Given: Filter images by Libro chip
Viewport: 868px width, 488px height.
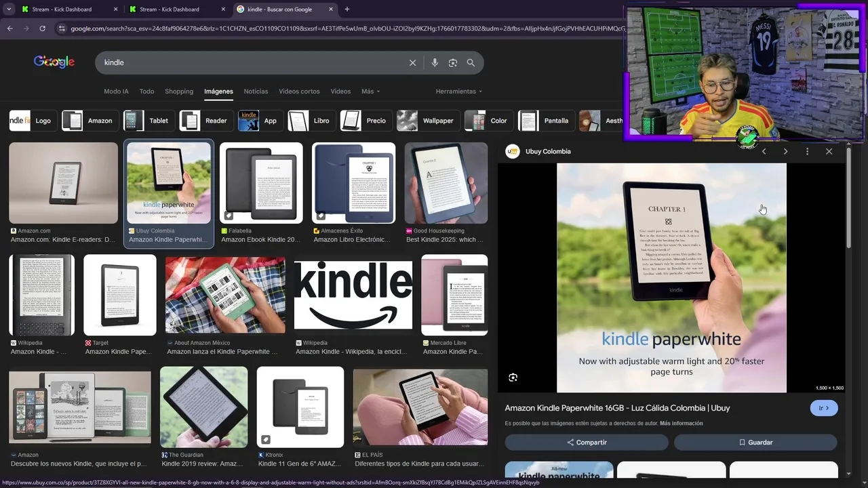Looking at the screenshot, I should coord(311,121).
